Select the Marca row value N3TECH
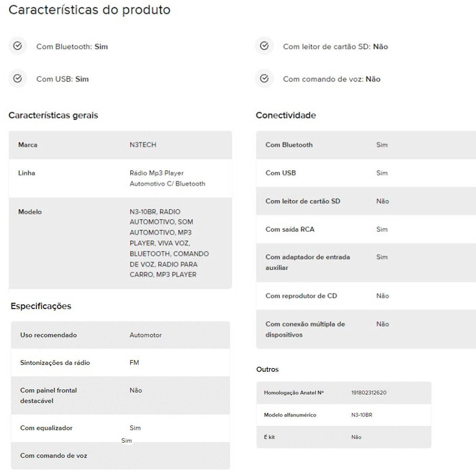 (x=143, y=145)
